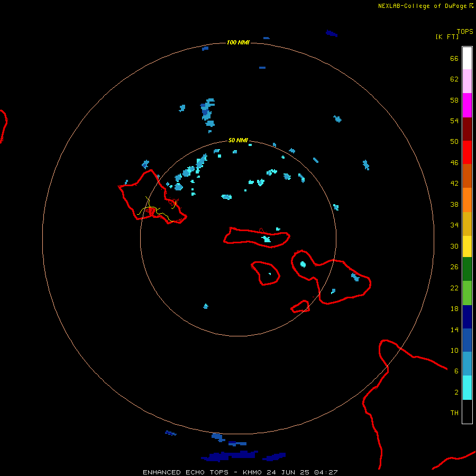Screen dimensions: 476x476
Task: Click the bright red 50 kft swatch
Action: point(467,152)
